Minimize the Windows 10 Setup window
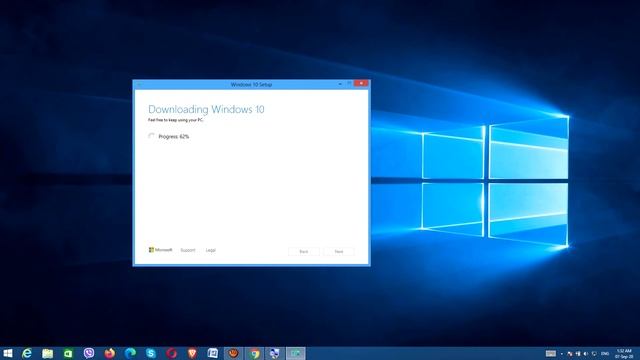The image size is (640, 360). click(x=340, y=84)
